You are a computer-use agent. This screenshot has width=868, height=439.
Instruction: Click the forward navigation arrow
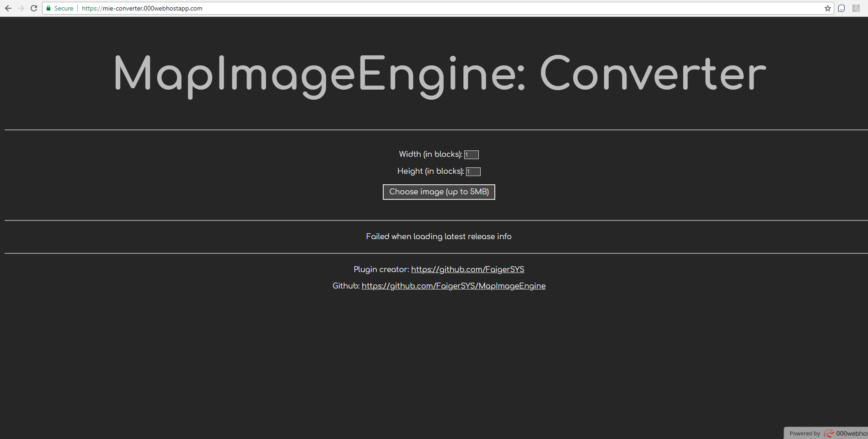(21, 8)
